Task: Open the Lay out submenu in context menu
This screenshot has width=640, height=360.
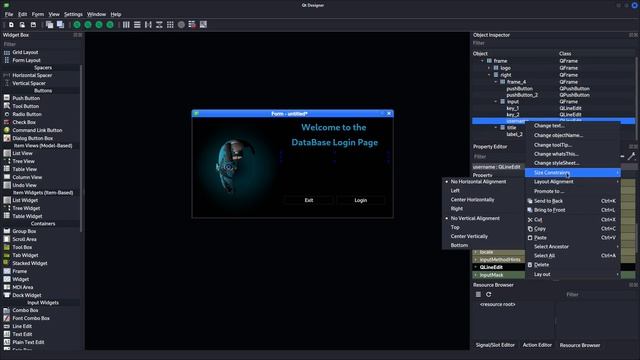Action: [573, 274]
